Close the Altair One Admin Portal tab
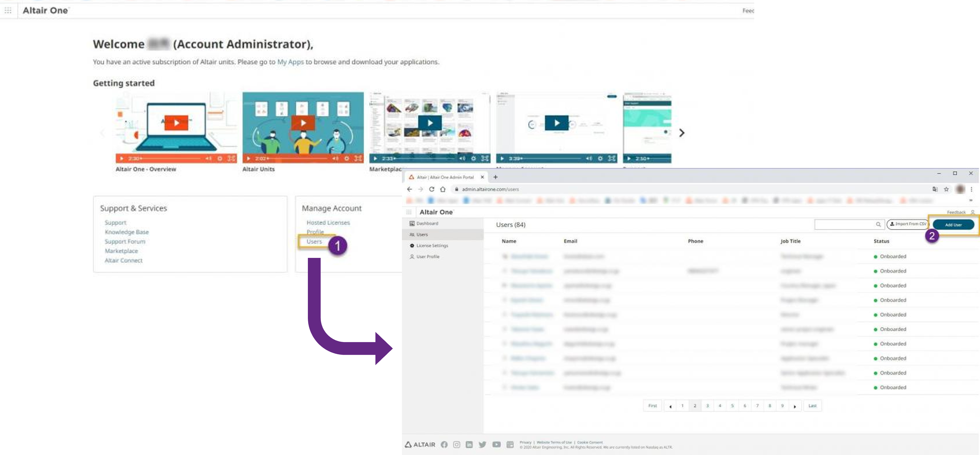 click(482, 177)
